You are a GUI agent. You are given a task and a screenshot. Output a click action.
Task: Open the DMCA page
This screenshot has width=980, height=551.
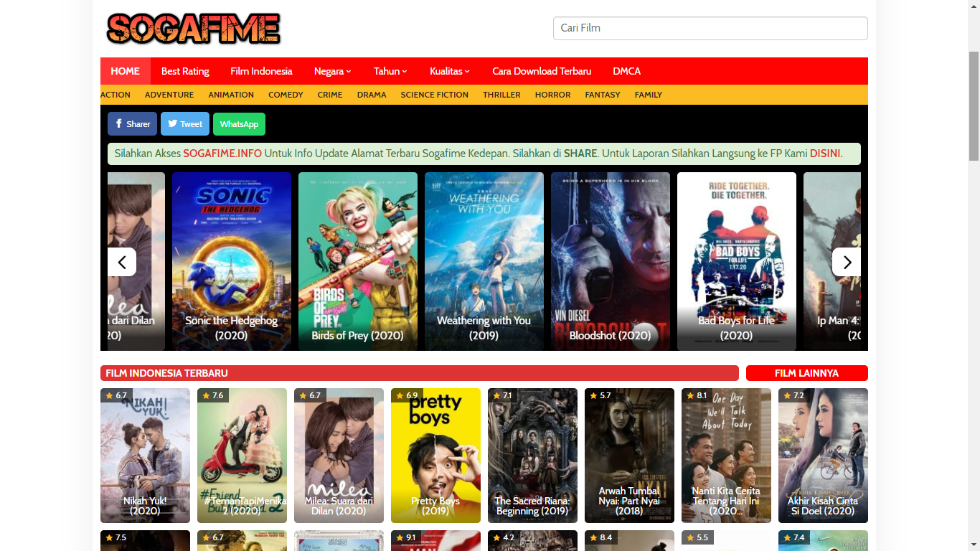coord(627,71)
